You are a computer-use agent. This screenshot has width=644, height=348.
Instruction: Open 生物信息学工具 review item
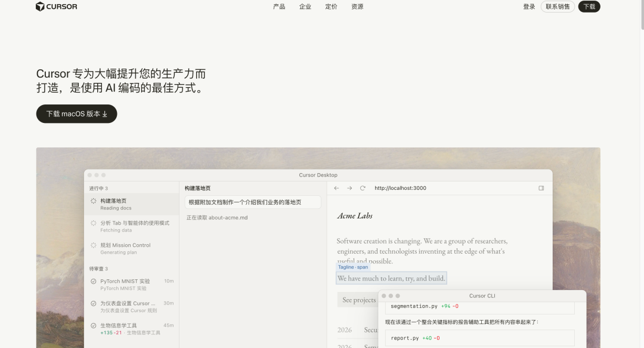point(131,329)
